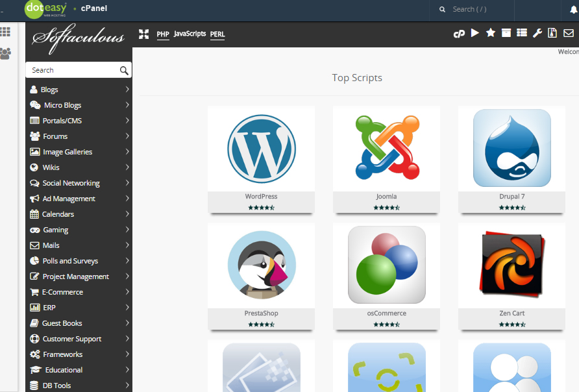Click the WordPress script name
Screen dimensions: 579x392
coord(261,197)
